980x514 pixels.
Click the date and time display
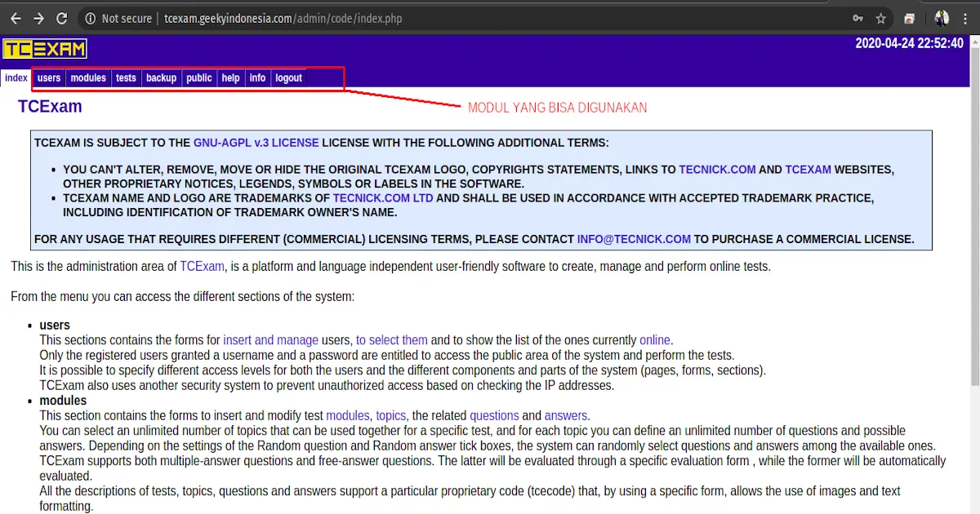(x=909, y=43)
